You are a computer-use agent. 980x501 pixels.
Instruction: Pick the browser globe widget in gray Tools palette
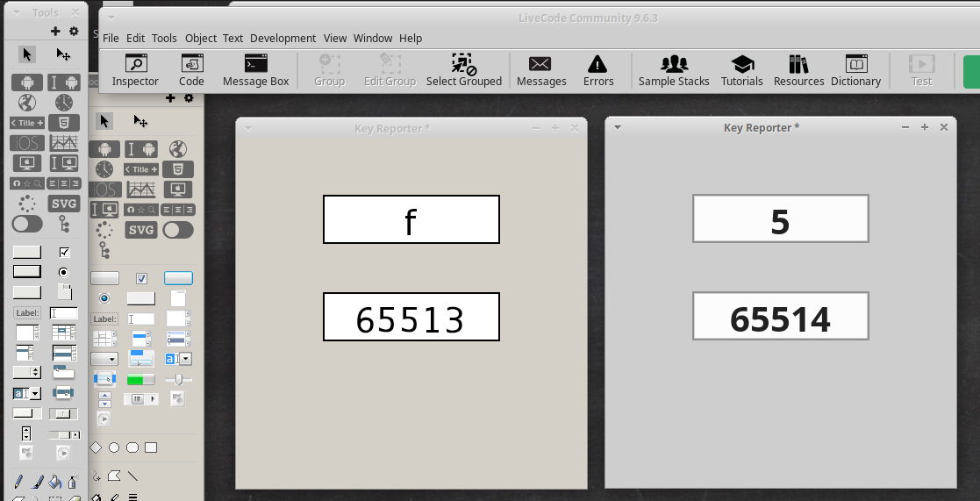pos(27,103)
